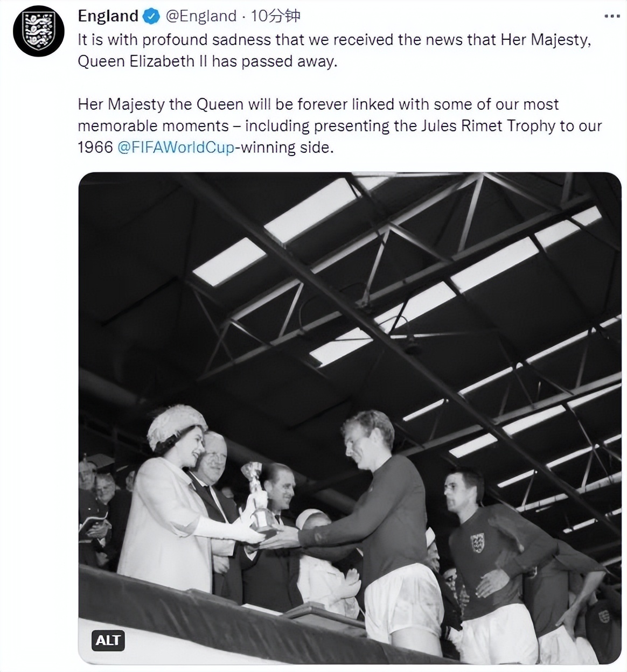This screenshot has height=672, width=627.
Task: Click the crest on the player's jersey
Action: pyautogui.click(x=477, y=541)
